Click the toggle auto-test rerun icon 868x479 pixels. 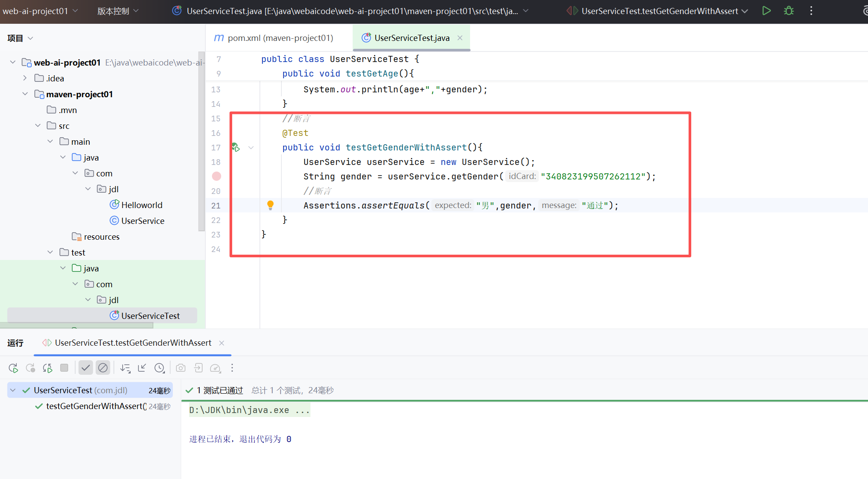point(47,368)
